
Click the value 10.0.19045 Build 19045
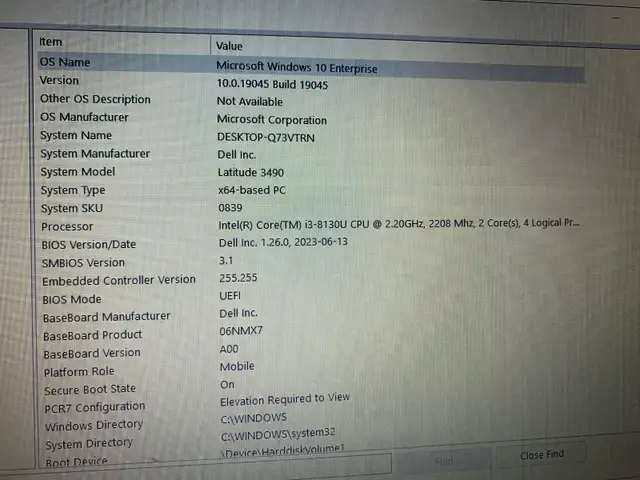click(x=272, y=84)
